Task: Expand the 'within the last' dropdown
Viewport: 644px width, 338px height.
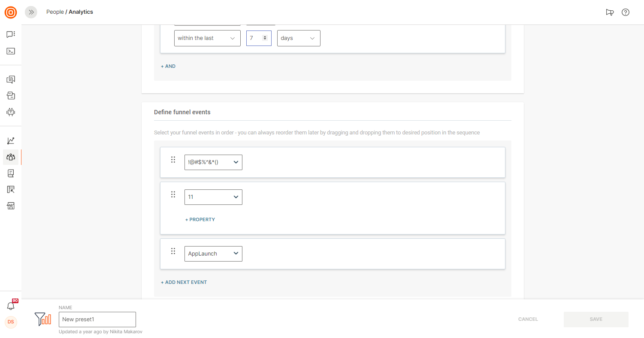Action: 207,38
